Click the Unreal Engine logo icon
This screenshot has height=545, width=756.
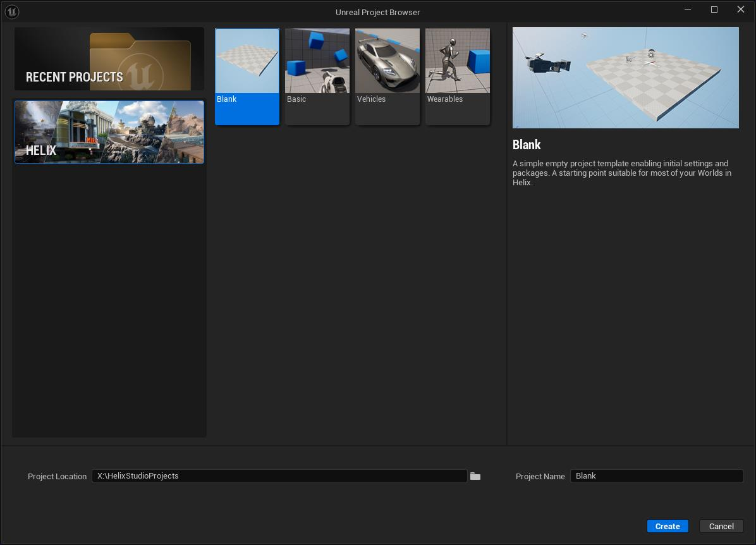click(11, 11)
